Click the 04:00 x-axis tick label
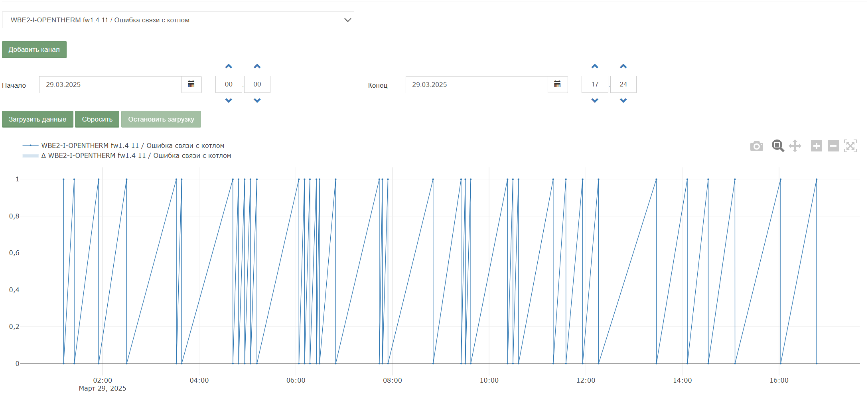 click(x=199, y=380)
